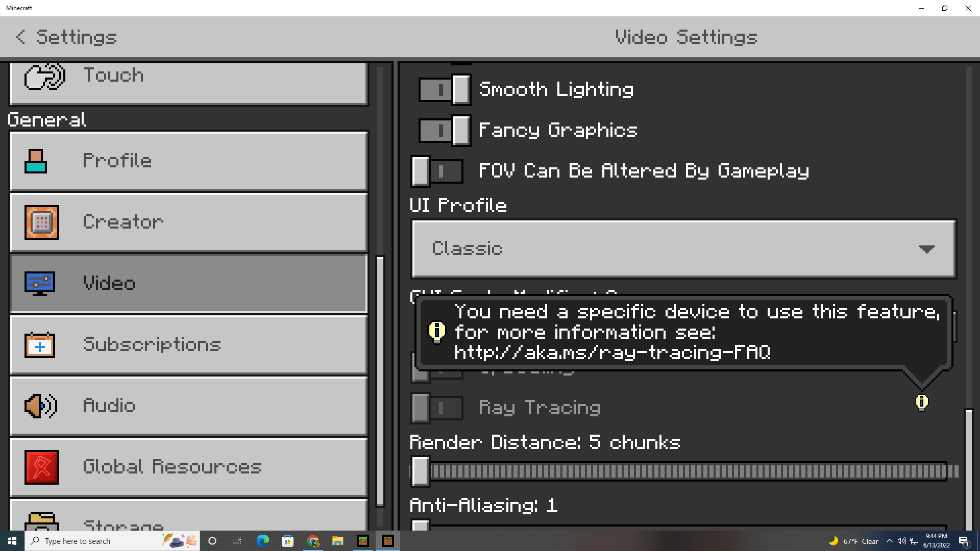Click the Render Distance slider handle
Viewport: 980px width, 551px height.
click(421, 471)
